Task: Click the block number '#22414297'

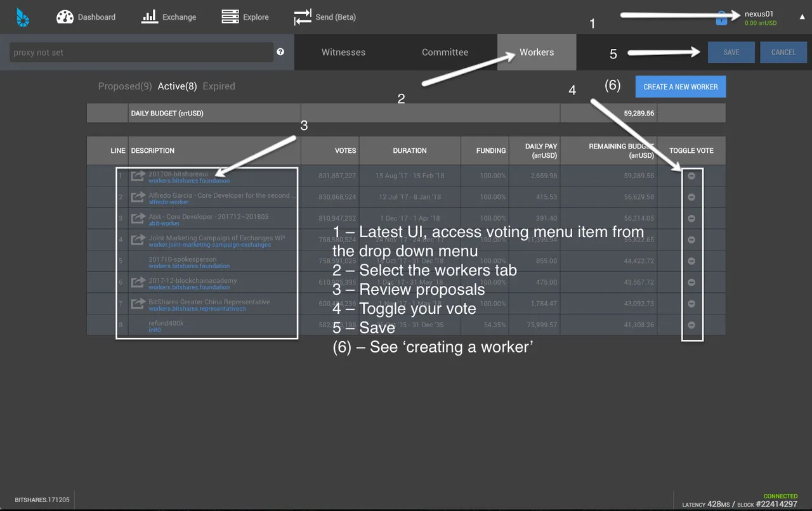Action: pos(776,504)
